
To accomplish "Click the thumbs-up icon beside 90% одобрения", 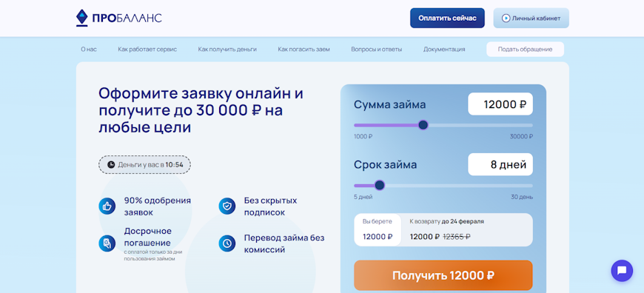I will pyautogui.click(x=107, y=206).
